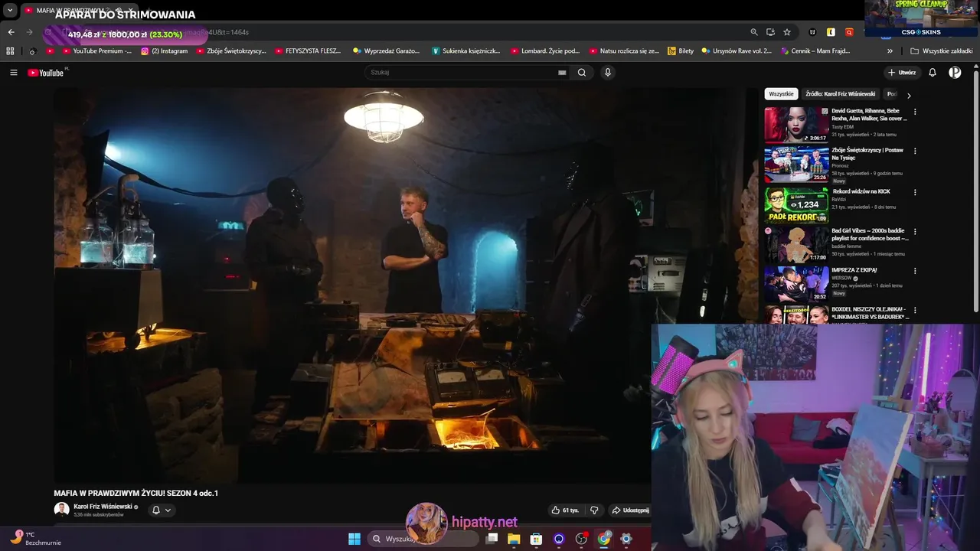Click the install app icon in address bar
The height and width of the screenshot is (551, 980).
770,32
